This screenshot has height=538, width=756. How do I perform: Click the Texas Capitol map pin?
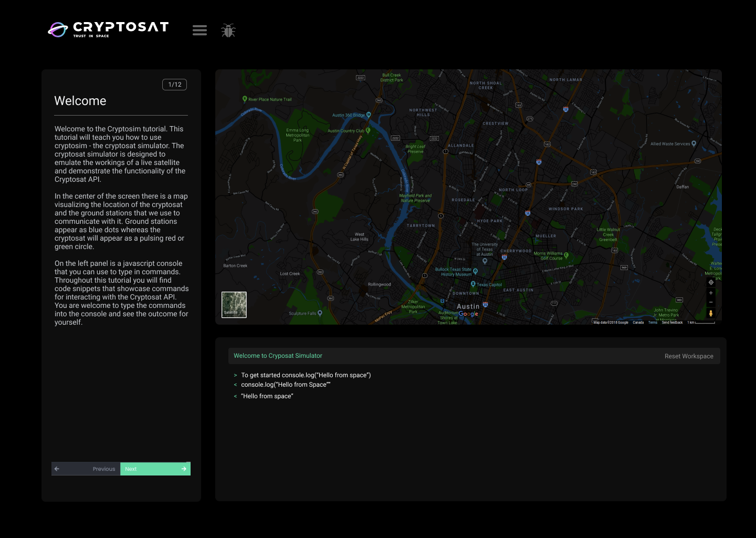[x=473, y=284]
